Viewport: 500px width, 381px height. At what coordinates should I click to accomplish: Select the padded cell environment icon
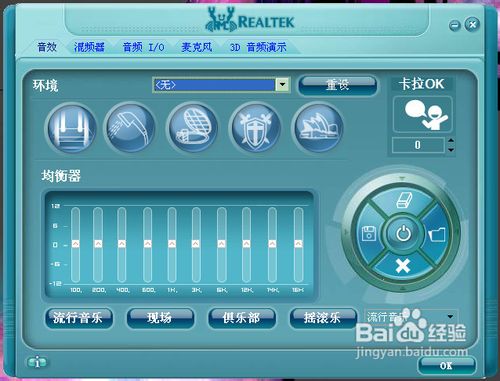point(72,128)
